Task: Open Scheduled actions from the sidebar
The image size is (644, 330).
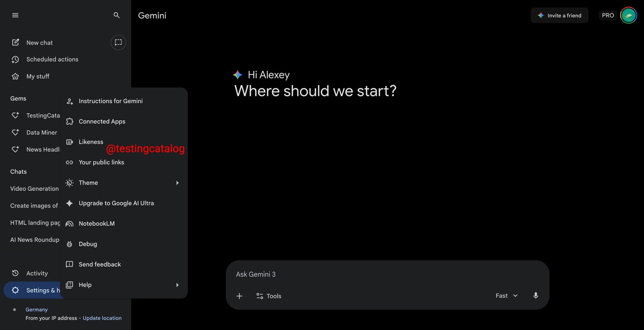Action: click(52, 59)
